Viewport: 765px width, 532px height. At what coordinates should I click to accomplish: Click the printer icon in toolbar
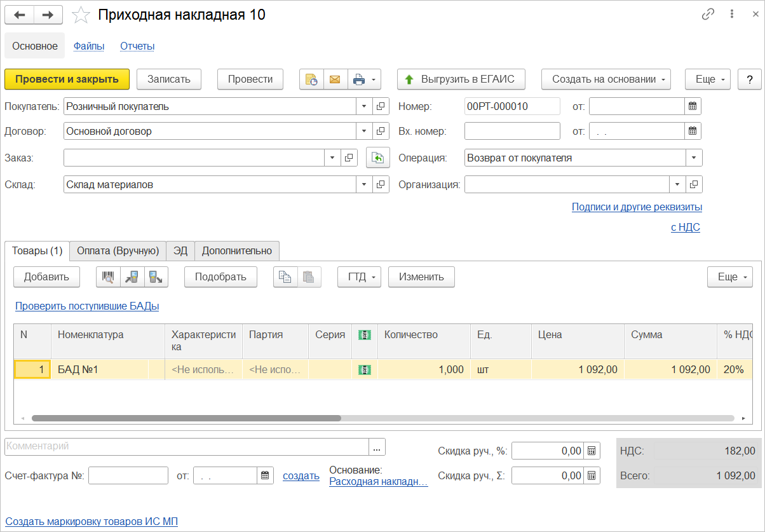tap(358, 79)
